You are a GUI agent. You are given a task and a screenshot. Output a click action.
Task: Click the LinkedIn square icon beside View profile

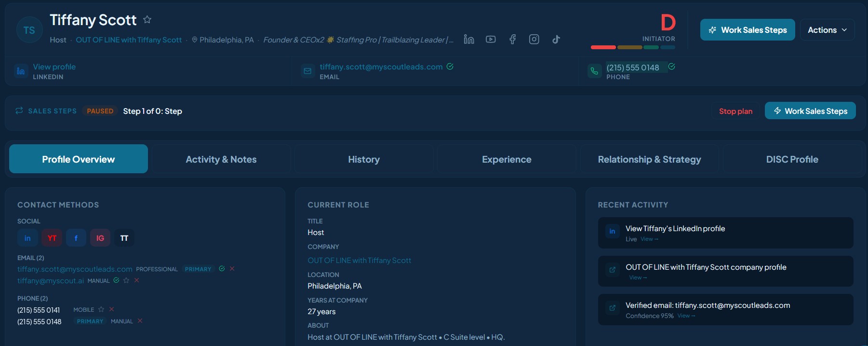pos(21,71)
